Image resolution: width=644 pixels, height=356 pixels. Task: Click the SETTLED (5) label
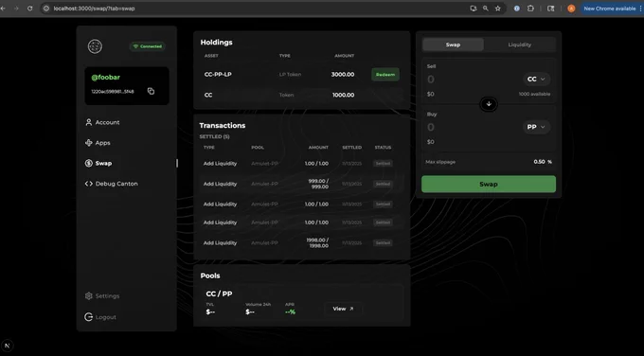tap(214, 136)
